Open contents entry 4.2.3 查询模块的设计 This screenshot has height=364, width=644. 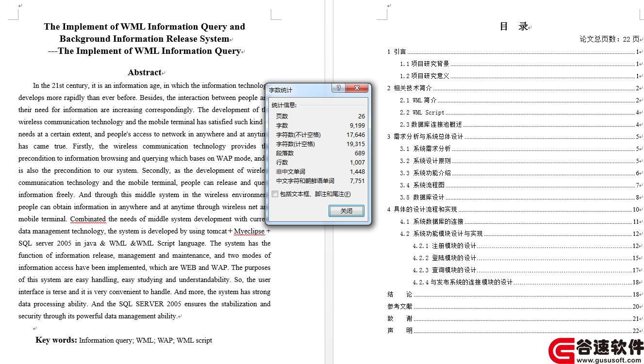pyautogui.click(x=526, y=270)
